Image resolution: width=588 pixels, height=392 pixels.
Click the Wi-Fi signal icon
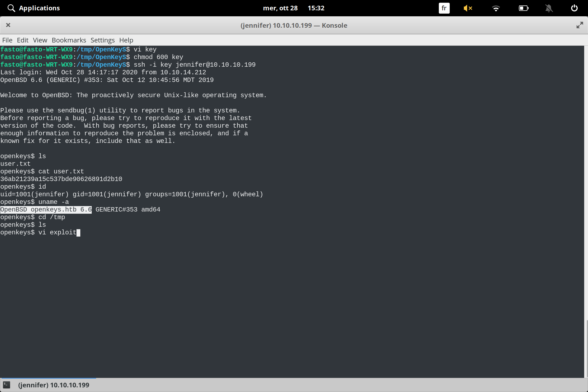click(496, 8)
